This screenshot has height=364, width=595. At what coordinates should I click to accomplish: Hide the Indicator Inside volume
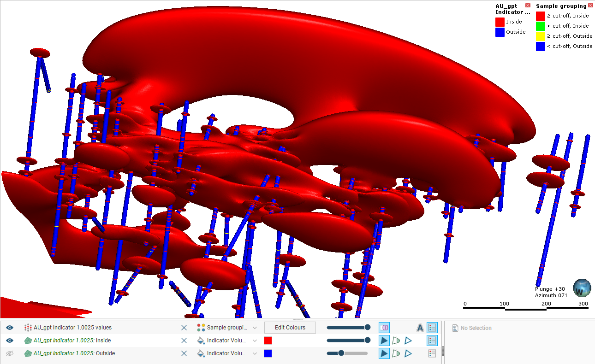coord(10,341)
